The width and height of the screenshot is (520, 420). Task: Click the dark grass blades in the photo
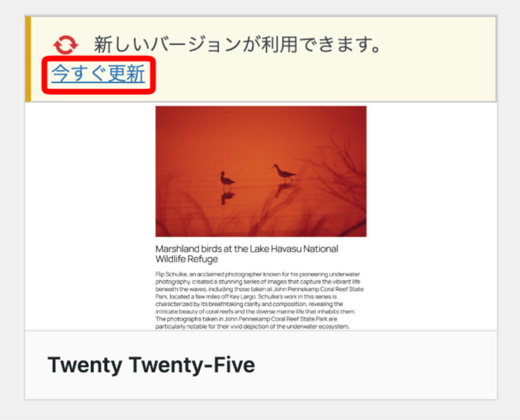pyautogui.click(x=186, y=212)
